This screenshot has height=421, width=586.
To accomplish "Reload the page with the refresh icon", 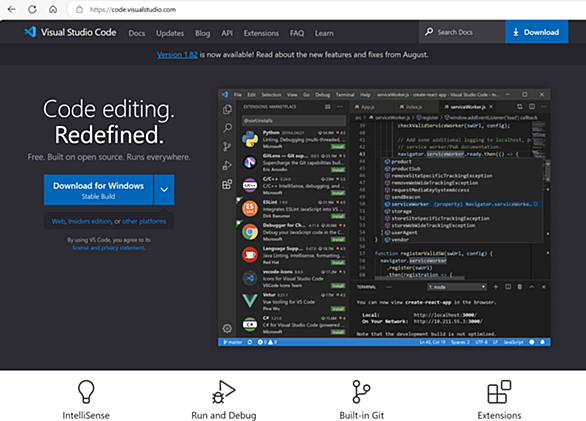I will [x=33, y=9].
